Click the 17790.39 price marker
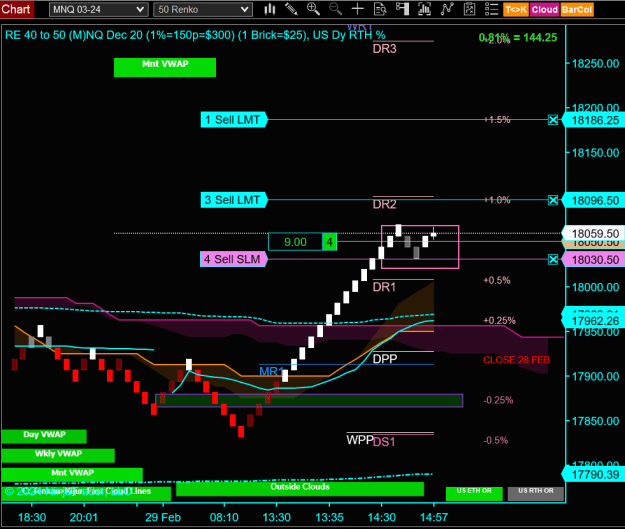 click(x=594, y=475)
